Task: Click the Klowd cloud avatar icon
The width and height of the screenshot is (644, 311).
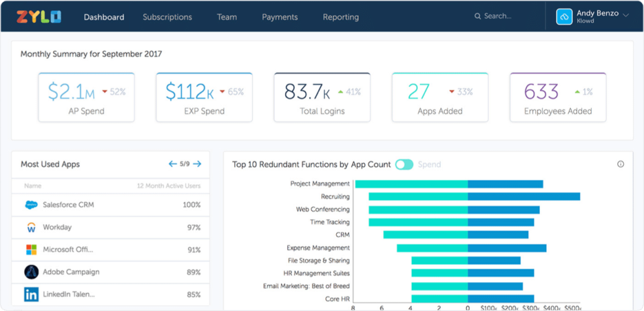Action: 564,17
